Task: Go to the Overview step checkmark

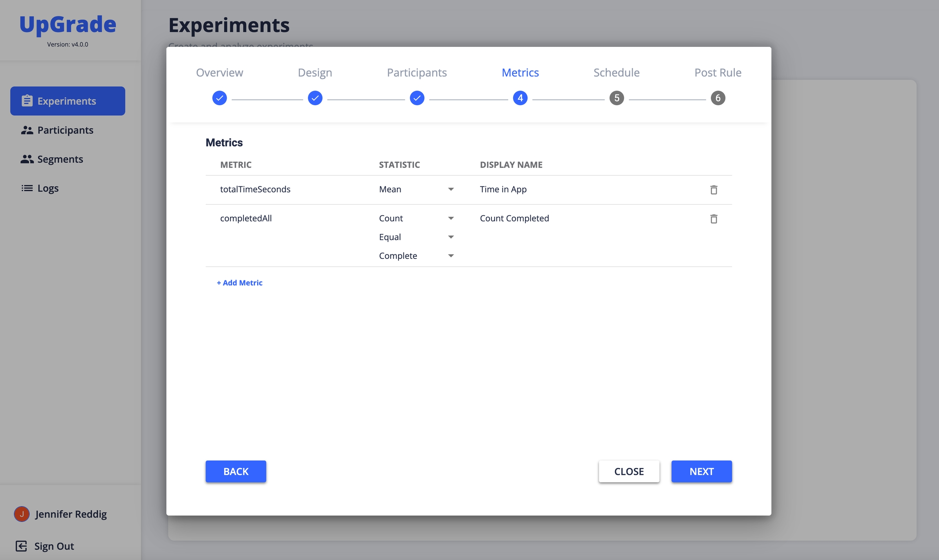Action: (x=219, y=98)
